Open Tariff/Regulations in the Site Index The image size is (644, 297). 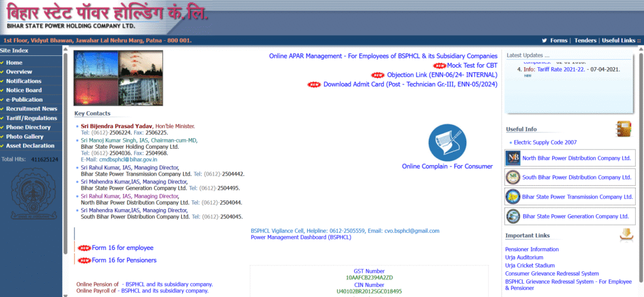point(31,118)
